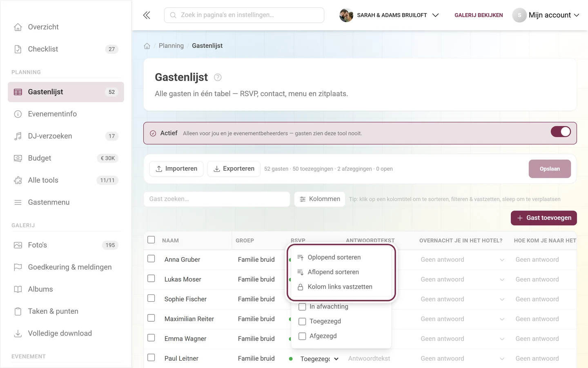
Task: Click the Exporteren button
Action: (234, 169)
